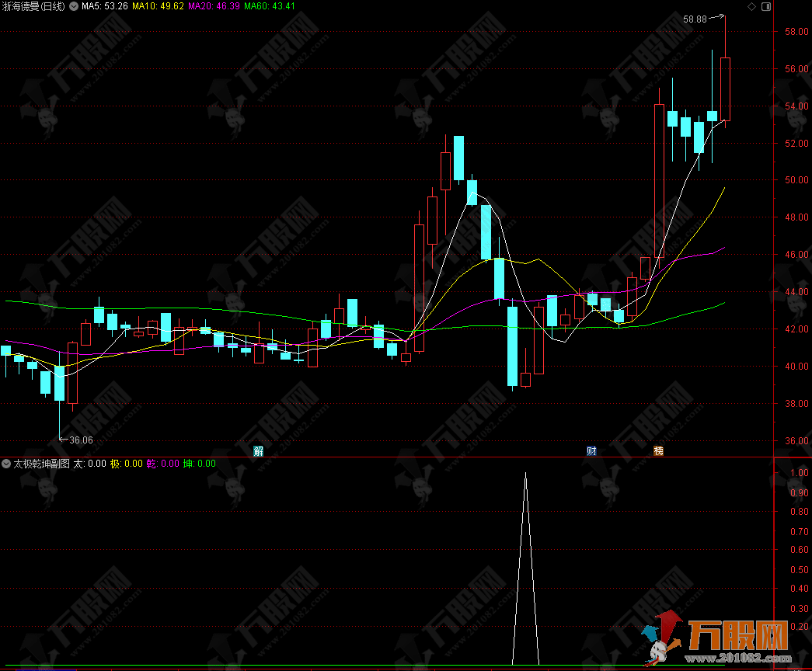
Task: Click the 50.00 price axis label
Action: [796, 180]
